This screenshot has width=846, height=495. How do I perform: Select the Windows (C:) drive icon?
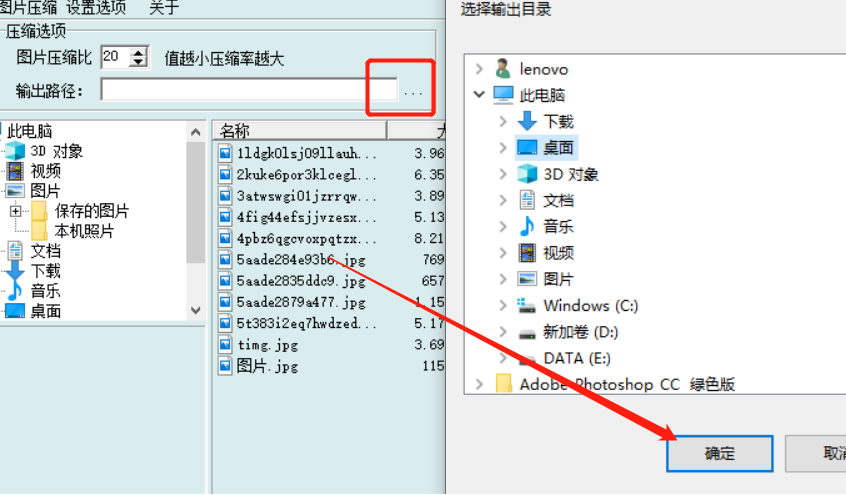pos(526,306)
